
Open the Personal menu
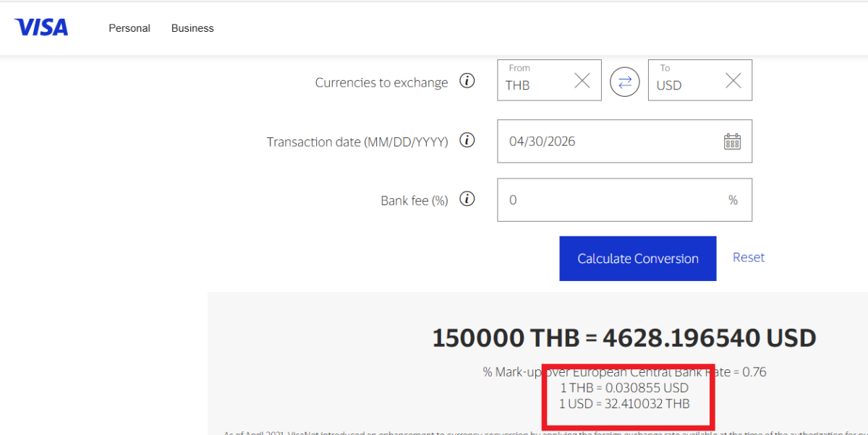click(x=129, y=28)
